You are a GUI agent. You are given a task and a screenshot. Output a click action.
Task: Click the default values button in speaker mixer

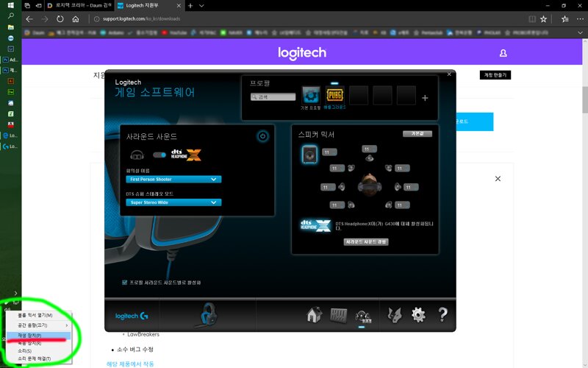417,134
